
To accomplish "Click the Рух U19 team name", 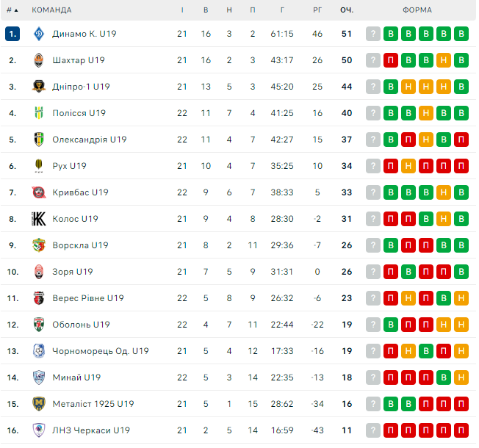I will (69, 166).
